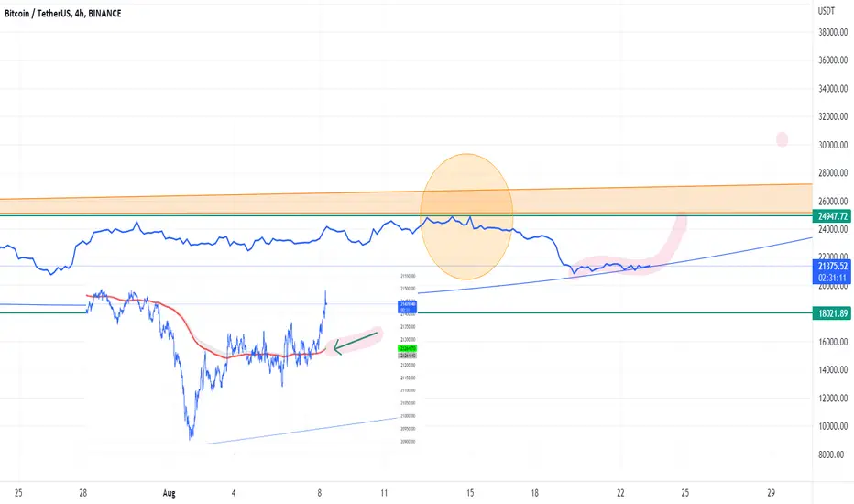
Task: Click the 22 date label on time axis
Action: click(620, 493)
